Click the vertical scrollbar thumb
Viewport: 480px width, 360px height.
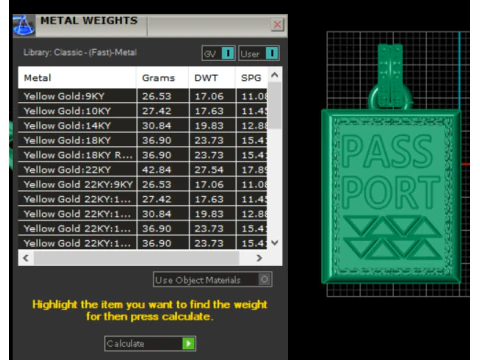click(x=275, y=106)
